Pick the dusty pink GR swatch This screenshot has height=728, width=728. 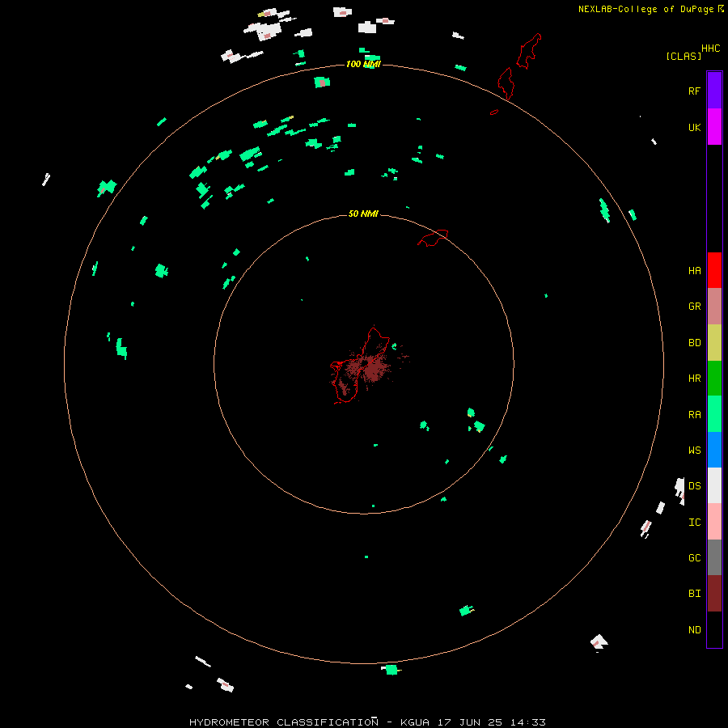(x=714, y=307)
